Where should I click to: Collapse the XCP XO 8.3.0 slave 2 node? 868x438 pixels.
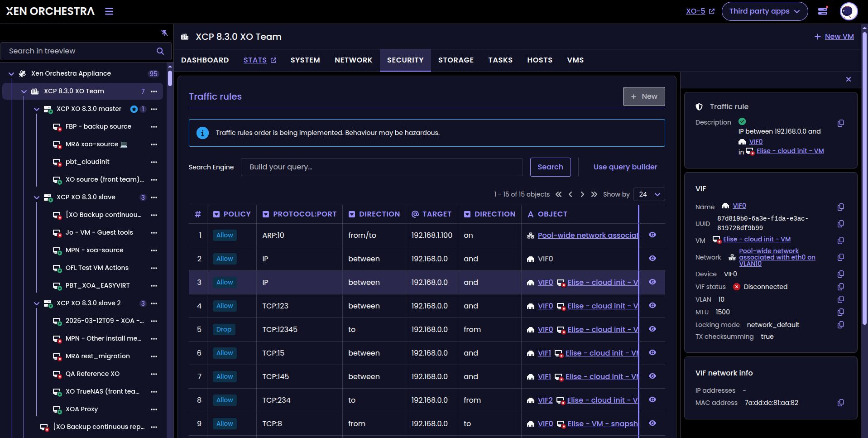(x=37, y=303)
